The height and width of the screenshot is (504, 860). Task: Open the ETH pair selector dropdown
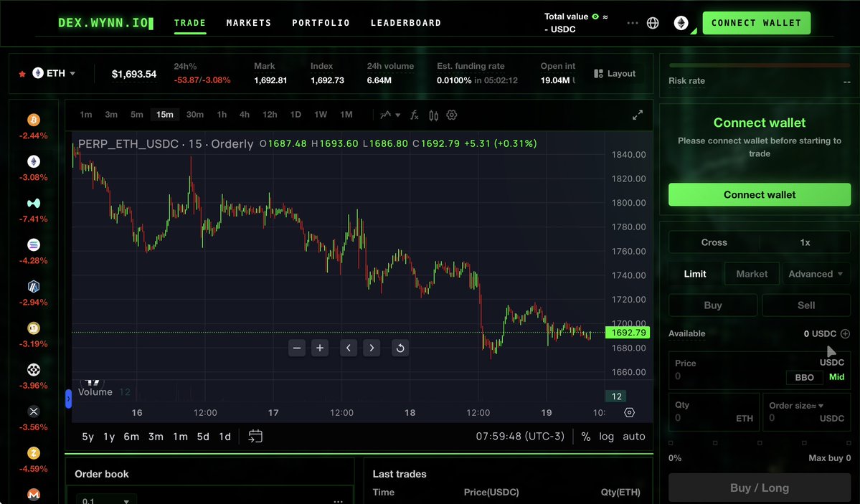point(55,73)
